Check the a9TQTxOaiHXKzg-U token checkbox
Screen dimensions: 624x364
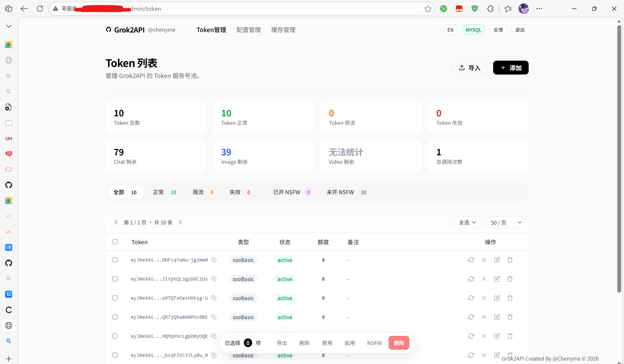115,298
